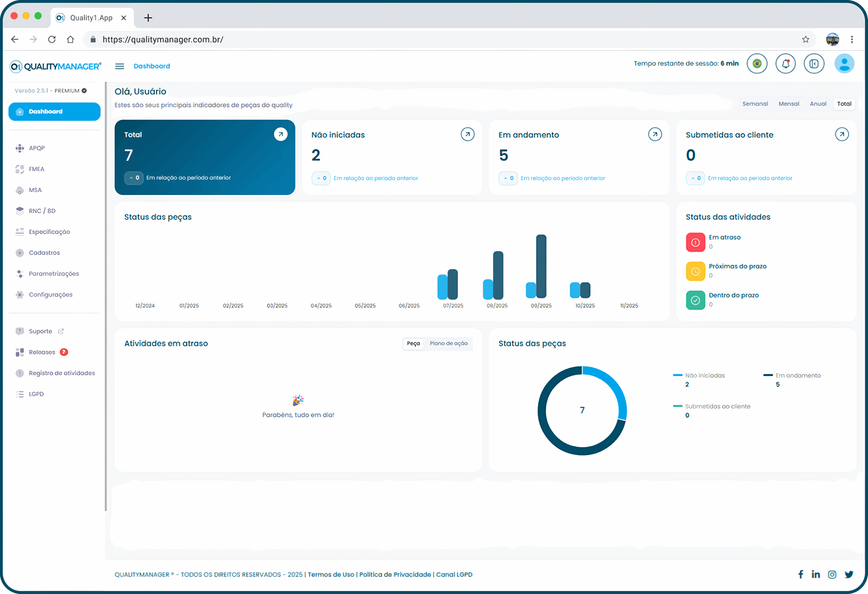This screenshot has width=868, height=594.
Task: Open Total card arrow icon
Action: pyautogui.click(x=280, y=135)
